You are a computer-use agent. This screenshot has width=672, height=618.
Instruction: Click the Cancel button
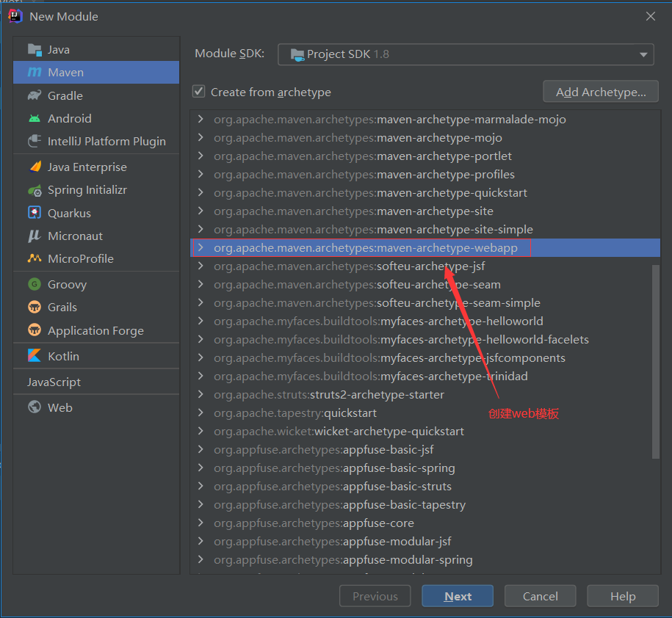pos(540,596)
